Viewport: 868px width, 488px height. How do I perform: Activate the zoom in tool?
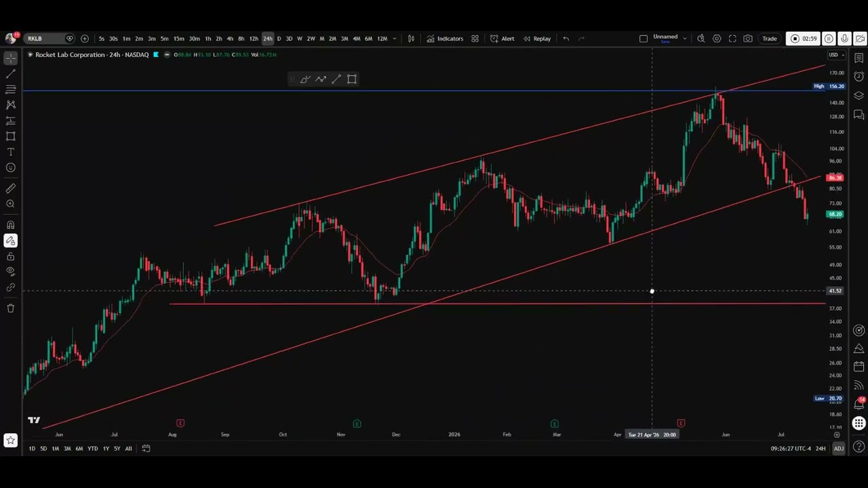click(11, 204)
